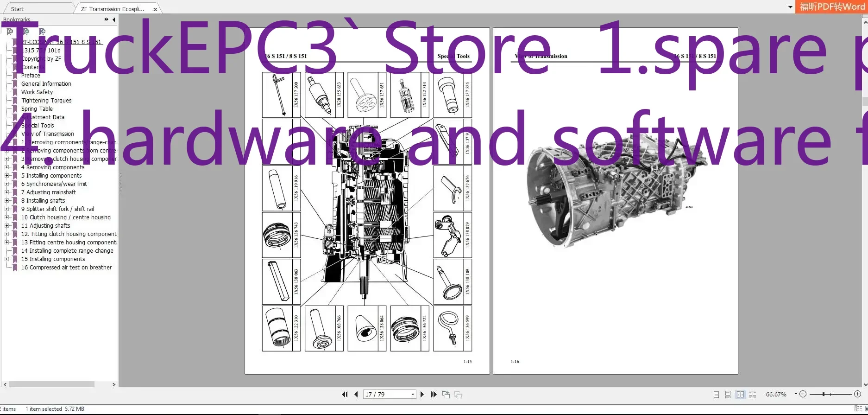This screenshot has width=868, height=415.
Task: Open the Preface bookmark
Action: click(31, 76)
